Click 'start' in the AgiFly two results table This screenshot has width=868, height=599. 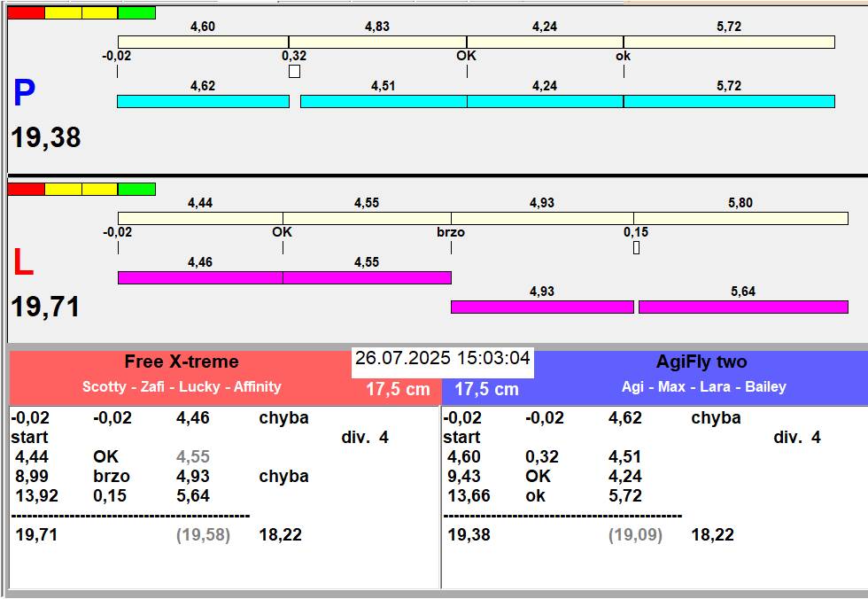pos(461,438)
